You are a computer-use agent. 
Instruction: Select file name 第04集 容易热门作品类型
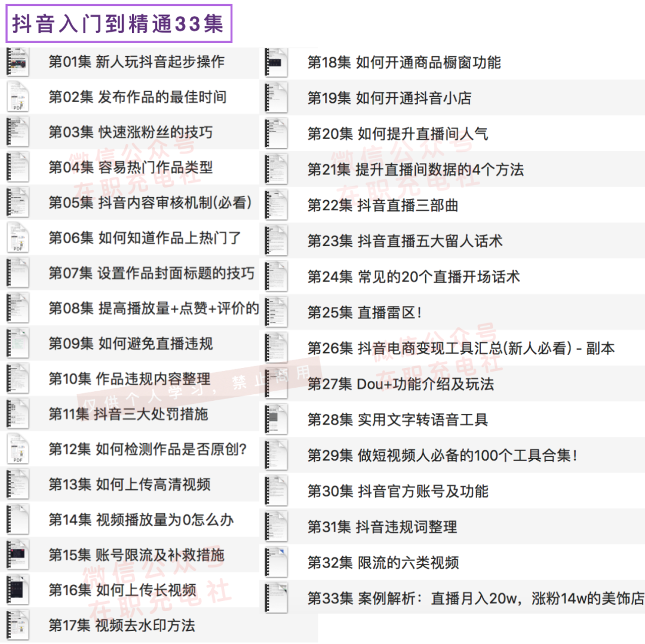pyautogui.click(x=131, y=167)
